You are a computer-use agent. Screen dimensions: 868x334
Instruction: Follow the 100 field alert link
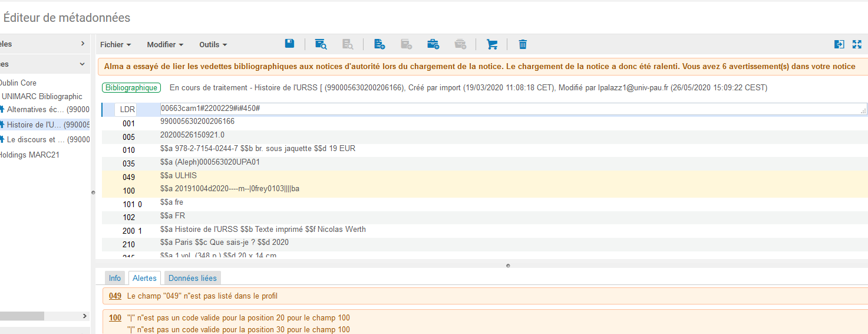[115, 318]
